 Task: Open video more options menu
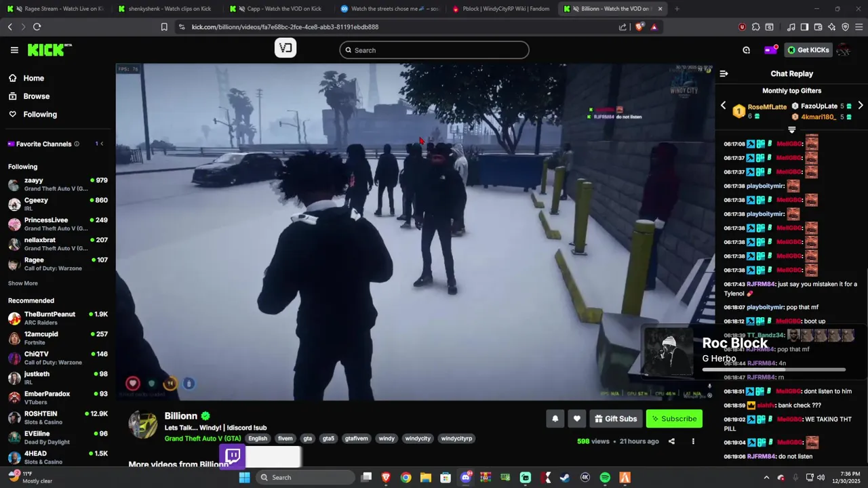pos(693,441)
